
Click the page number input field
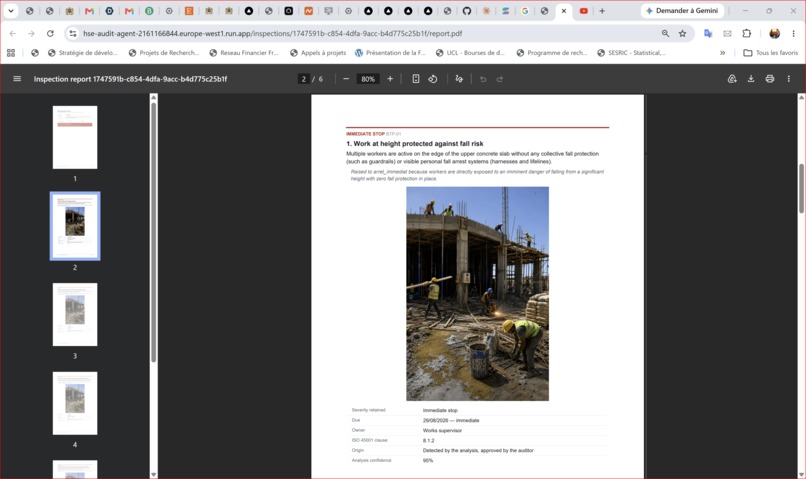pos(303,79)
